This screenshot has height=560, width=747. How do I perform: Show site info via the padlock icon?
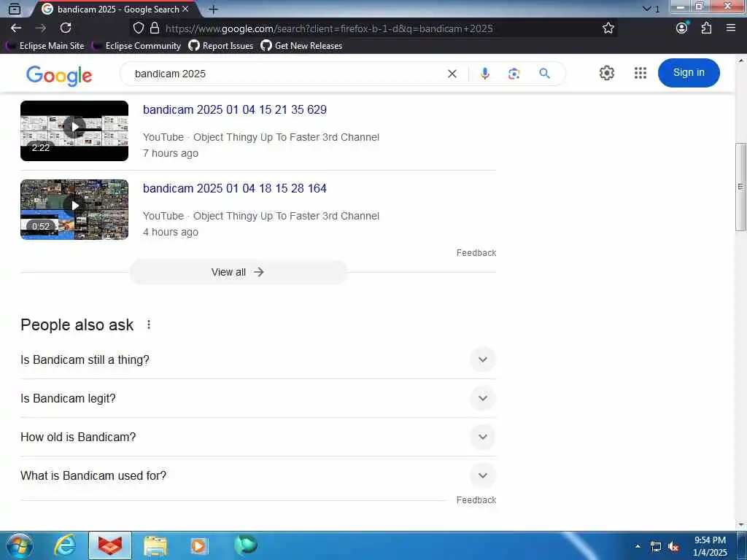click(155, 28)
